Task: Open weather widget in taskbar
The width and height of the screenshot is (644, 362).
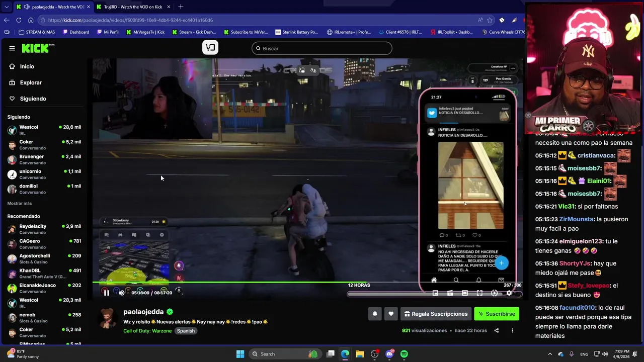Action: 23,353
